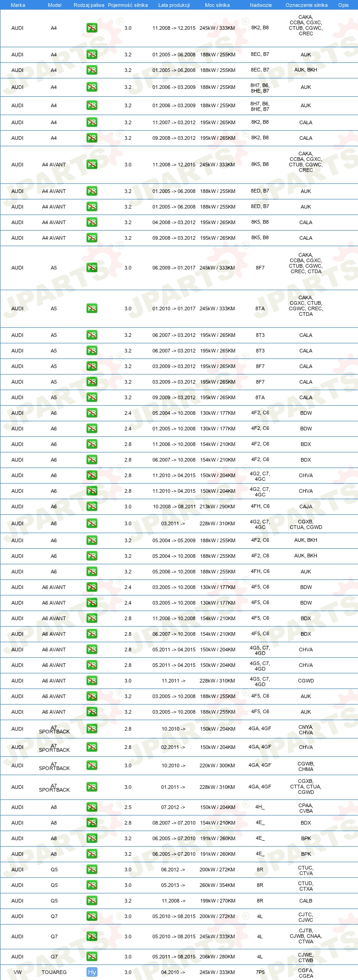Click the 11.2011 -> production date cell
This screenshot has width=358, height=980.
click(x=174, y=681)
